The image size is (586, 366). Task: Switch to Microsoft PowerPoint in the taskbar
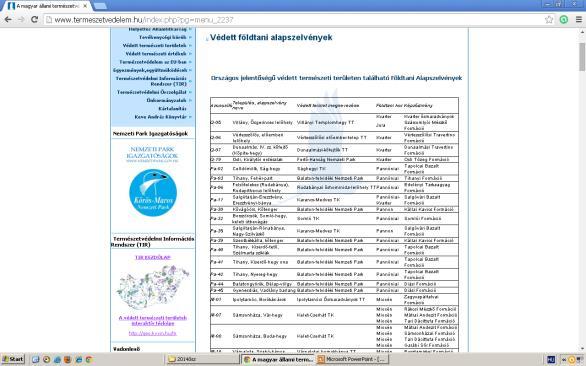[352, 360]
